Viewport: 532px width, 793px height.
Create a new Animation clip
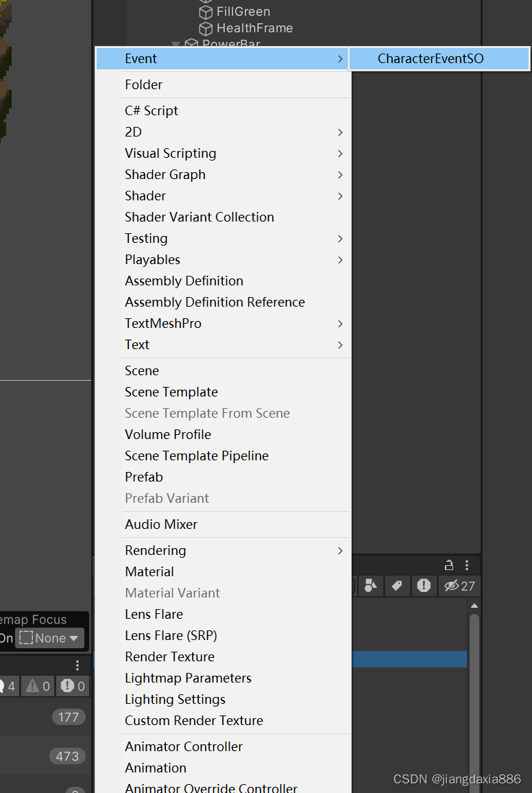223,768
